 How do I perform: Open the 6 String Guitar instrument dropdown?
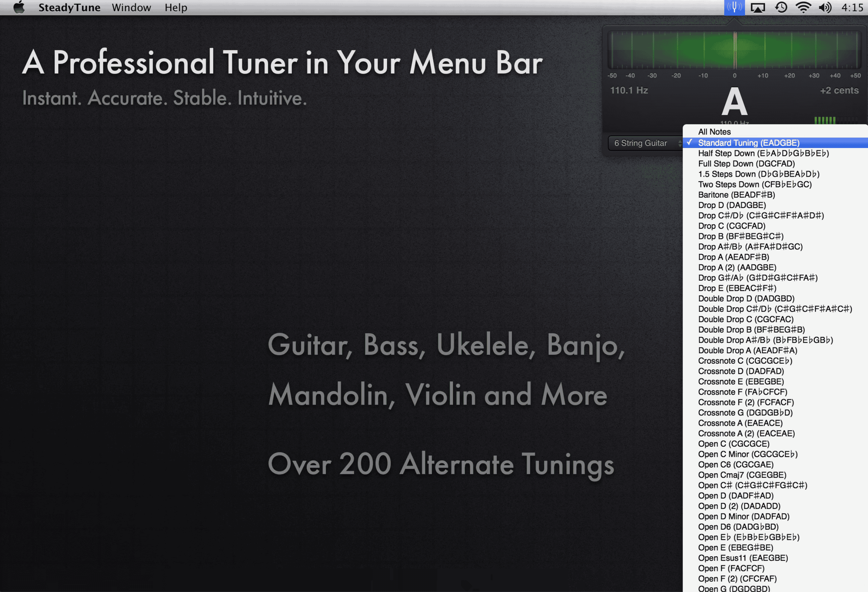coord(645,143)
